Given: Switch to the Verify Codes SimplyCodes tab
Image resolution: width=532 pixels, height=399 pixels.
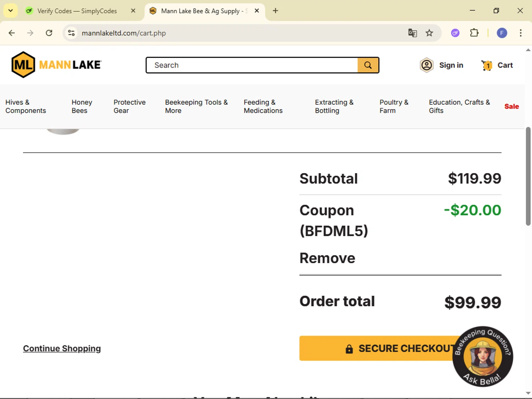Looking at the screenshot, I should coord(77,11).
